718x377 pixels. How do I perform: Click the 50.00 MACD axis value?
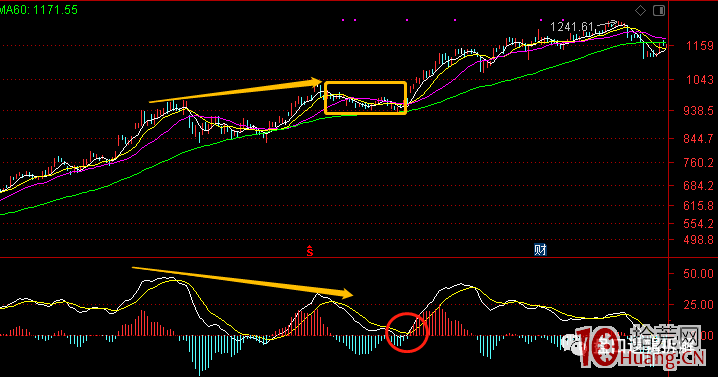(x=698, y=274)
